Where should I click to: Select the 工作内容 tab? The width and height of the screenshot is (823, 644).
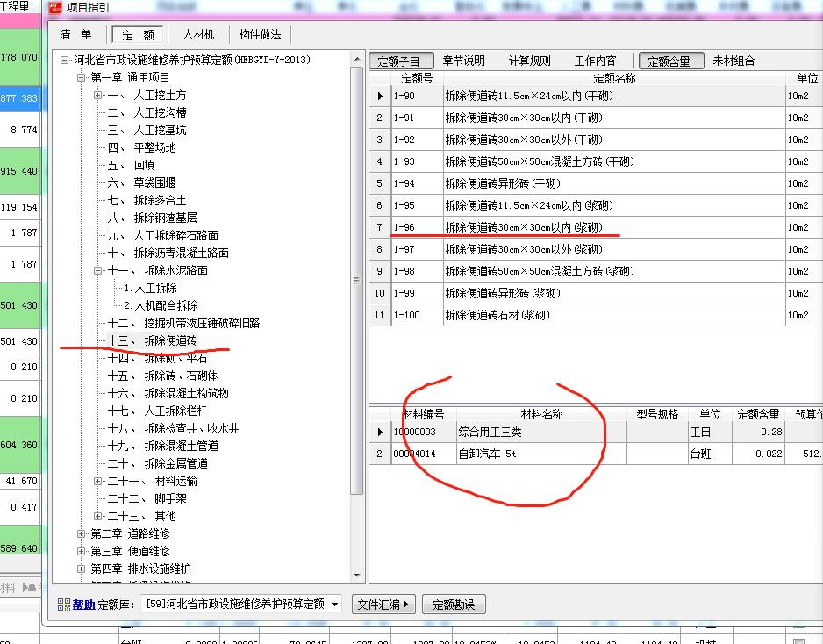pyautogui.click(x=595, y=61)
